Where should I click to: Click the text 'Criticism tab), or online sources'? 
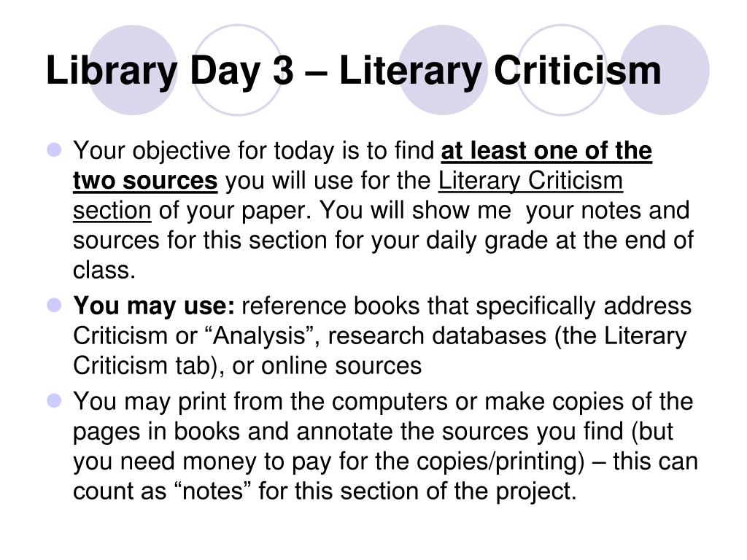tap(247, 366)
